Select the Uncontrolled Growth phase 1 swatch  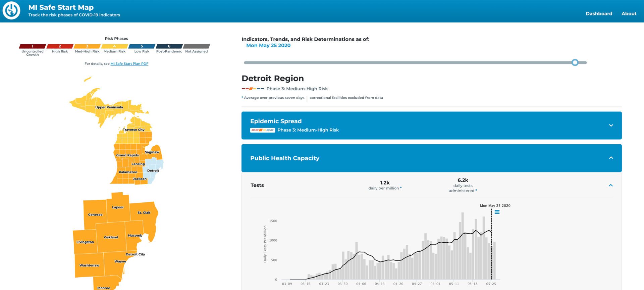pos(33,46)
